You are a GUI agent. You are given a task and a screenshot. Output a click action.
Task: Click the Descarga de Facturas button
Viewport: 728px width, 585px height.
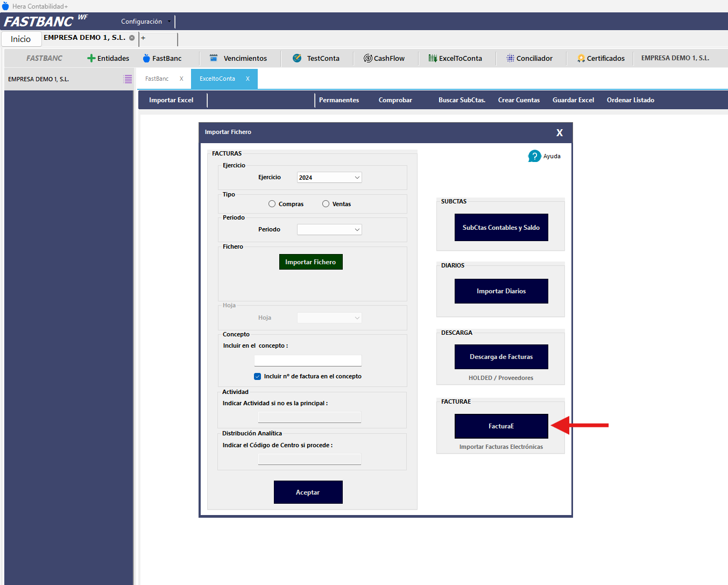(501, 357)
